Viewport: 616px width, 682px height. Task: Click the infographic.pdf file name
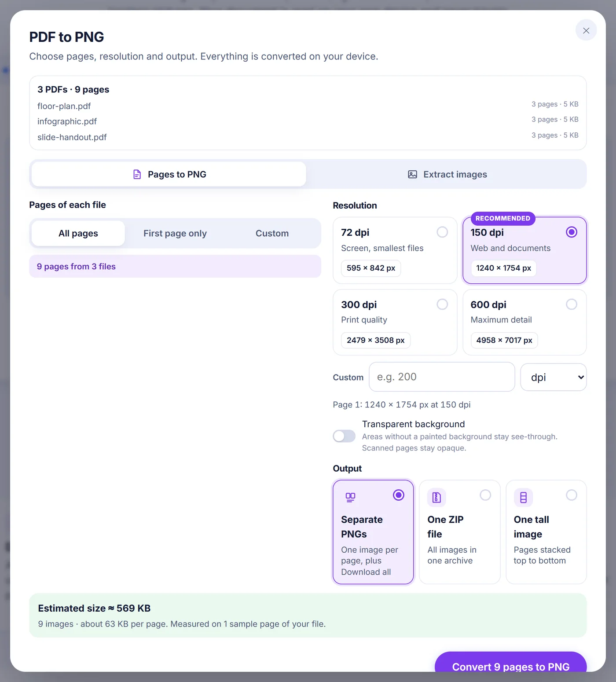tap(67, 121)
